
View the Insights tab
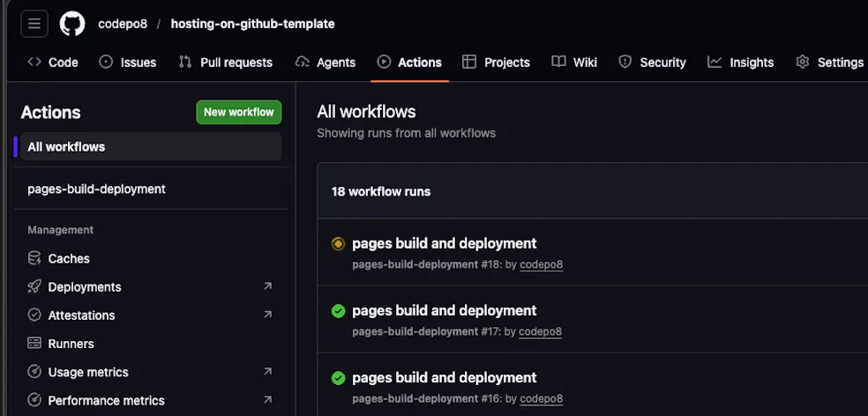[741, 63]
